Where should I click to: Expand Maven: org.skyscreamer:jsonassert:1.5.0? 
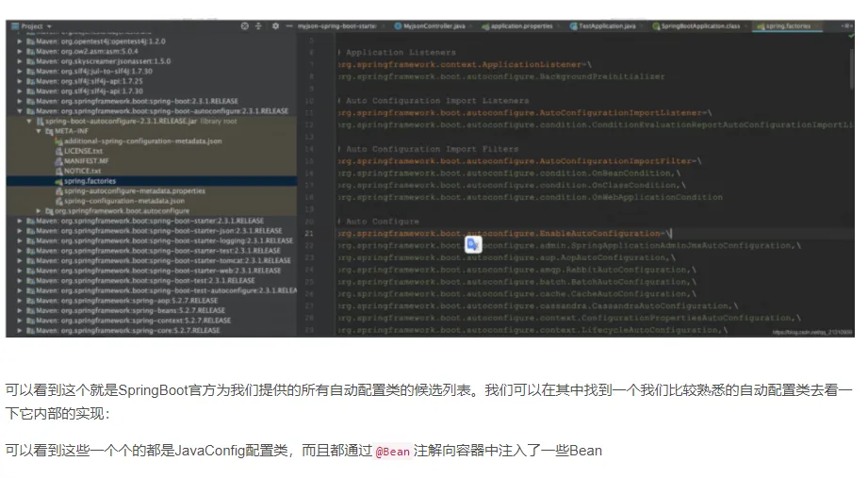click(x=20, y=61)
